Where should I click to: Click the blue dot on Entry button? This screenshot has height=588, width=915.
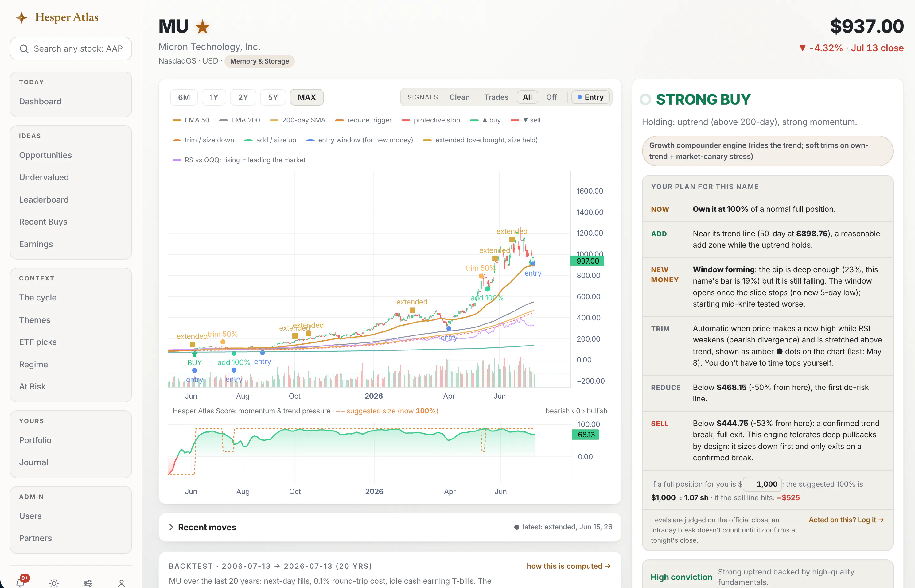[580, 97]
